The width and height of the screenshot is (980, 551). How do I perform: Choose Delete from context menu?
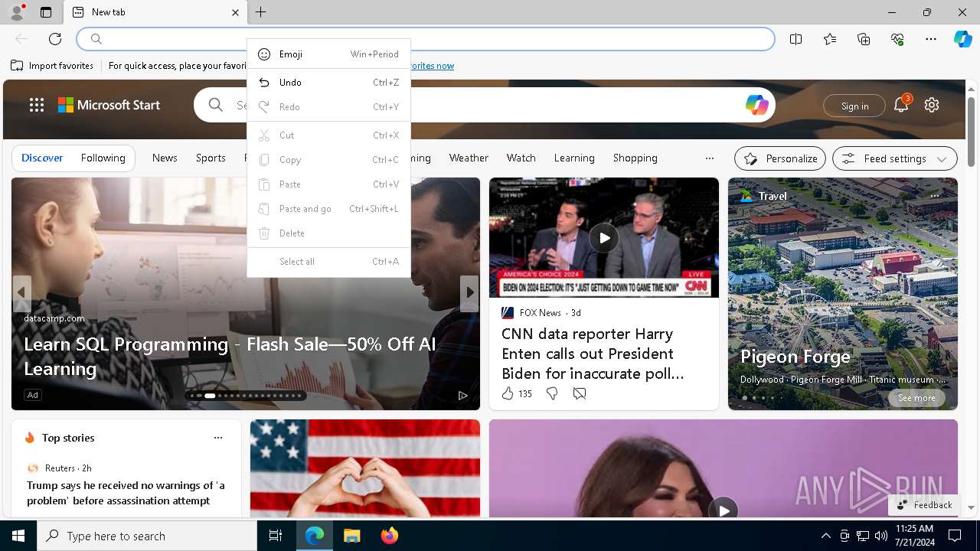pos(328,233)
